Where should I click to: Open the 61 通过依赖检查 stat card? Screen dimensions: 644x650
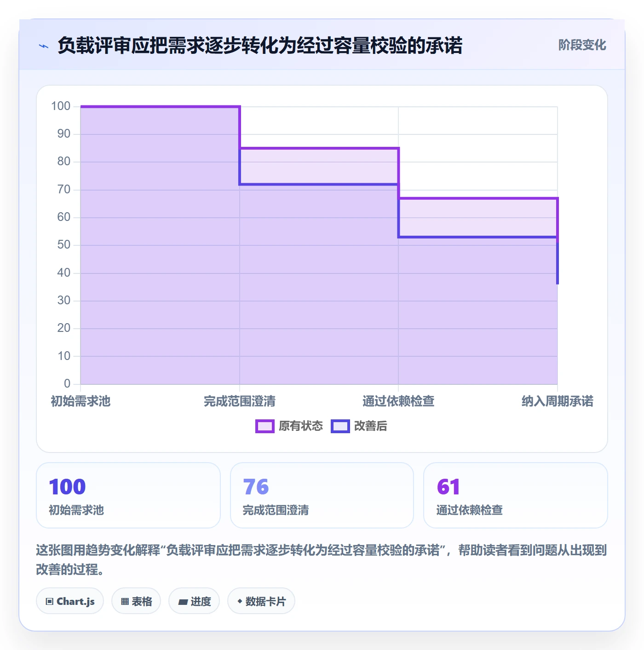coord(516,495)
